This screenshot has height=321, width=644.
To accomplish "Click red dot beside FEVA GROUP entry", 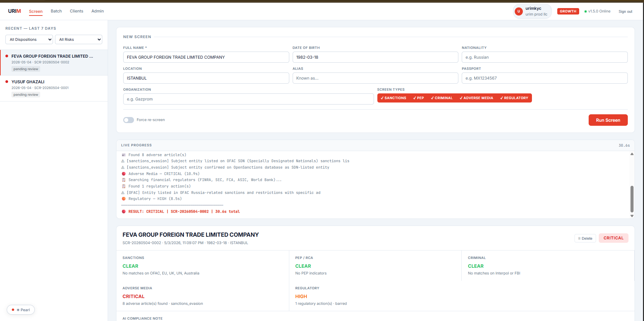I will (x=7, y=56).
